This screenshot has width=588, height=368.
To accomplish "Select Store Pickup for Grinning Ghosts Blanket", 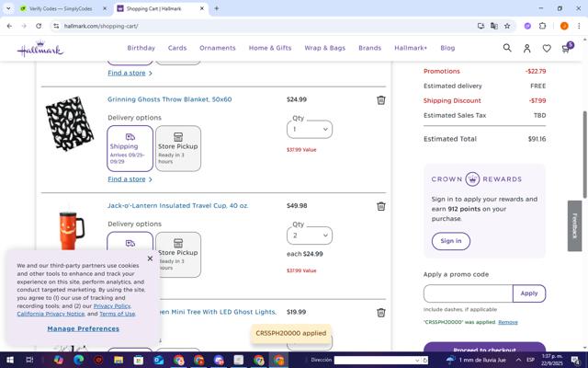I will click(178, 148).
